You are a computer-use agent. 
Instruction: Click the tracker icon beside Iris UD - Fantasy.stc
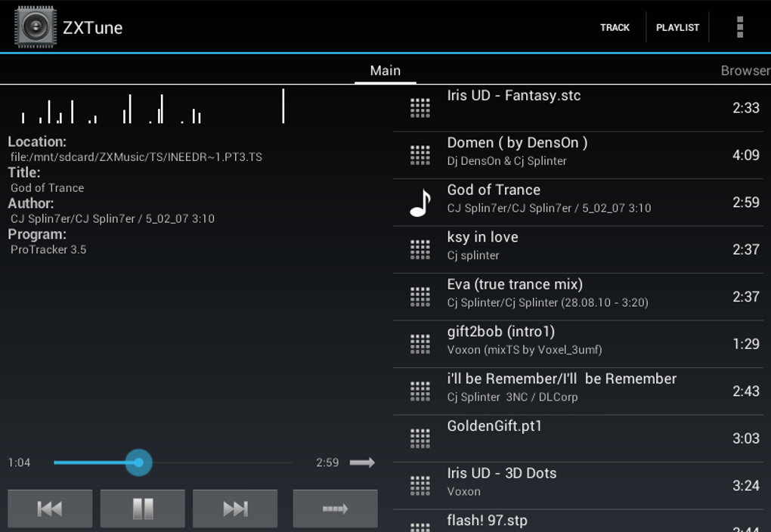coord(418,107)
